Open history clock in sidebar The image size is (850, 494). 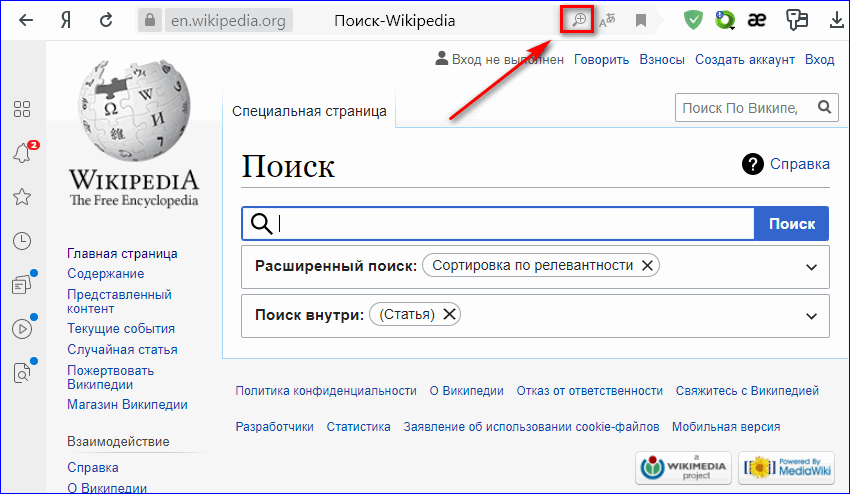pos(22,241)
